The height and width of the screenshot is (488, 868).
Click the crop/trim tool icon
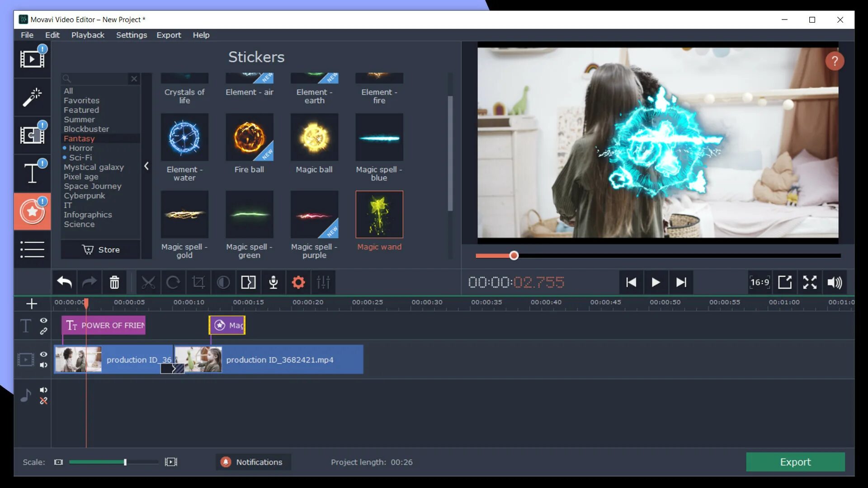point(198,282)
